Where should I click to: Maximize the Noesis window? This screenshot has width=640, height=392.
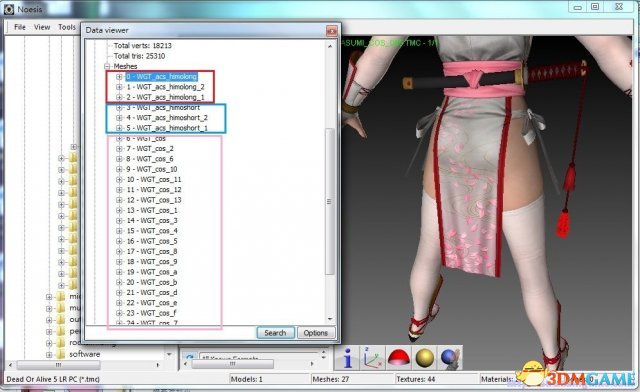click(595, 7)
